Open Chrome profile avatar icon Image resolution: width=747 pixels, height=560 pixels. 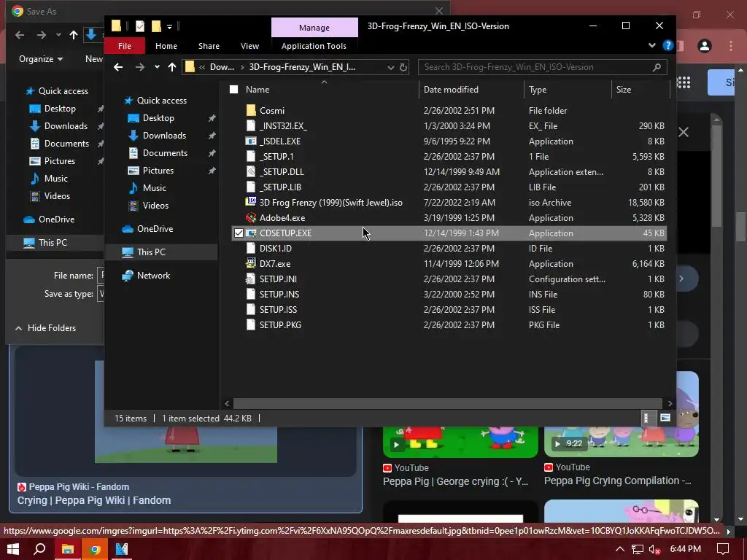(705, 46)
